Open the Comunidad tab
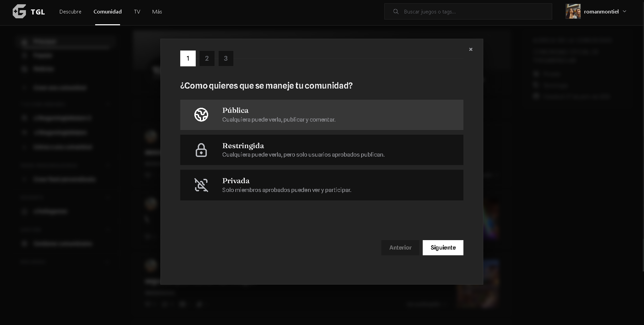The image size is (644, 325). tap(108, 11)
